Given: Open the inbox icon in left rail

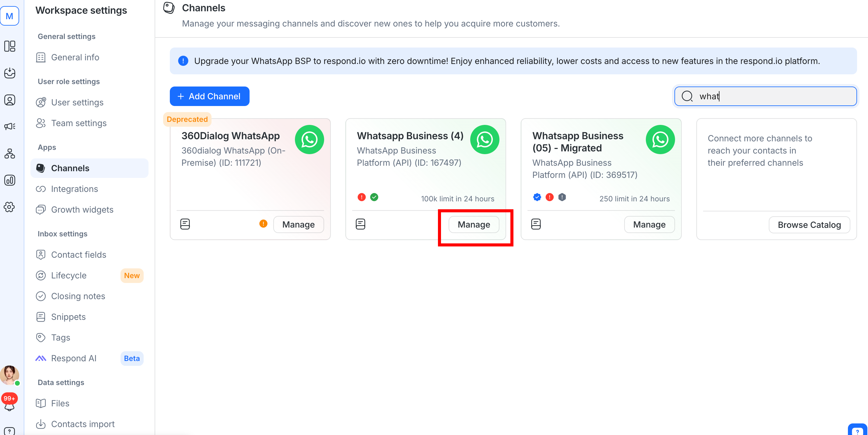Looking at the screenshot, I should coord(9,73).
